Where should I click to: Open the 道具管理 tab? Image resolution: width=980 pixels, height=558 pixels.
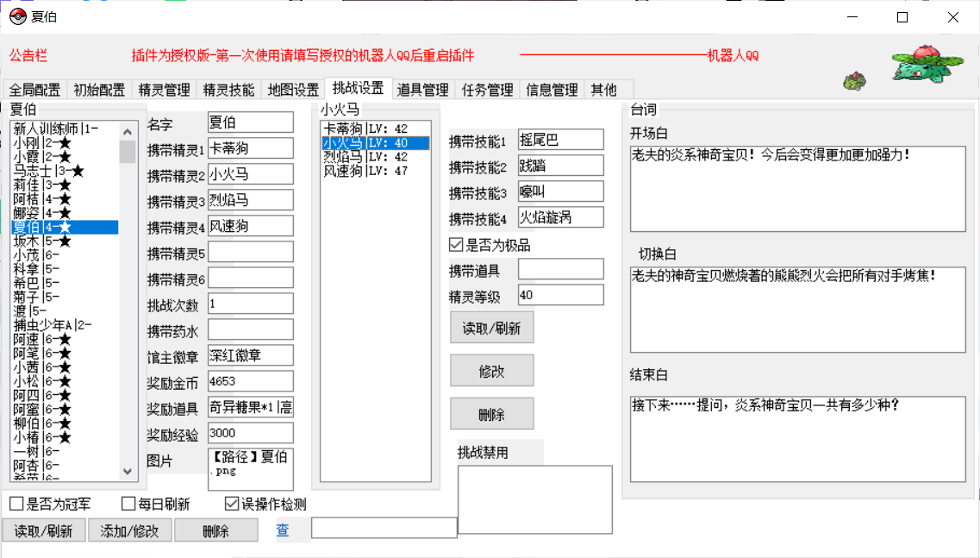pos(422,90)
